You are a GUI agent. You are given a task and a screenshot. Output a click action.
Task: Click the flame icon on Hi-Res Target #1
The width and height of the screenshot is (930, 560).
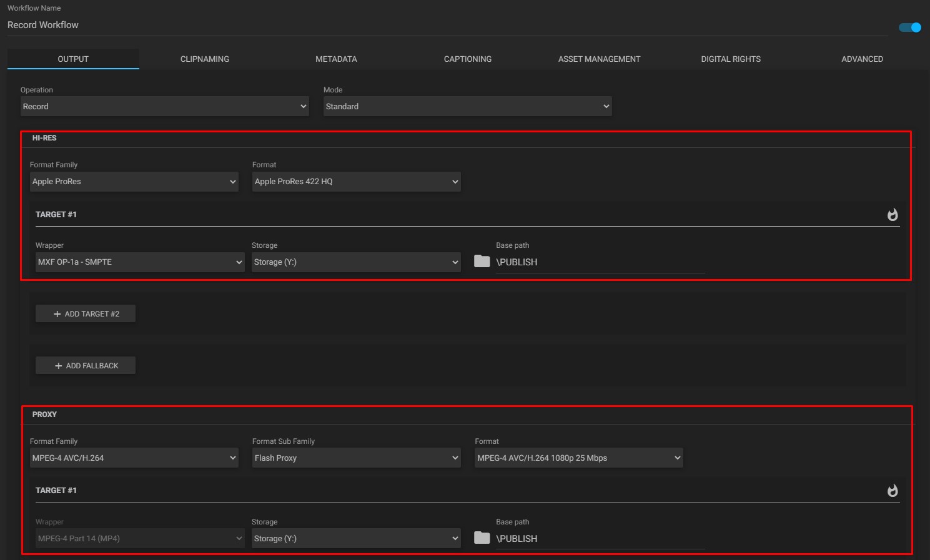pos(892,214)
